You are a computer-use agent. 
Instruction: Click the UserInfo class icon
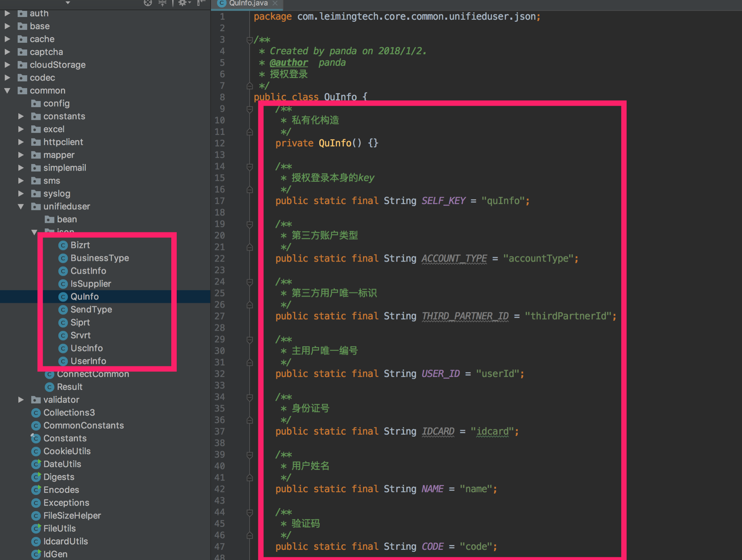[63, 361]
